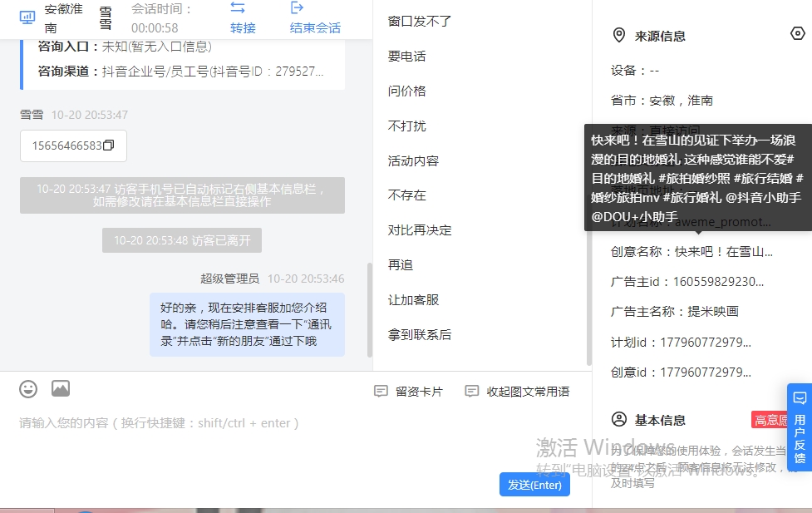This screenshot has width=812, height=513.
Task: Click the 广告主id 160559829230 row
Action: click(687, 282)
